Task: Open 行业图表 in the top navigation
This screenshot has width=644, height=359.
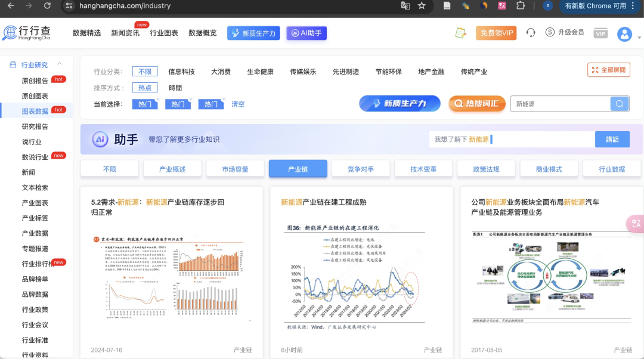Action: (x=164, y=33)
